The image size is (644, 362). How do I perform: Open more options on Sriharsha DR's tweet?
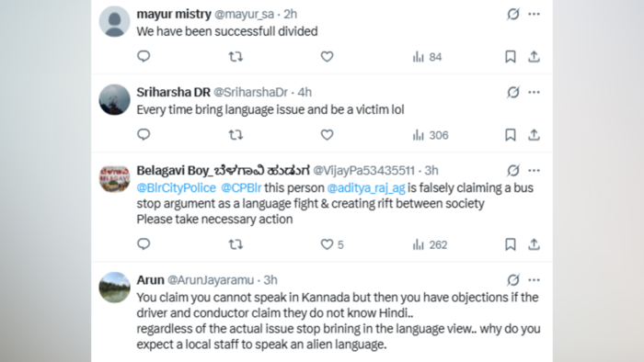pyautogui.click(x=534, y=92)
